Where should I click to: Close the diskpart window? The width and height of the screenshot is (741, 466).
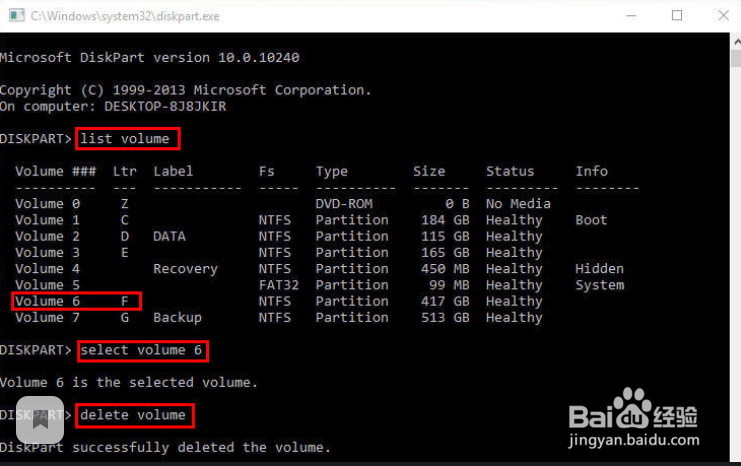[x=723, y=16]
